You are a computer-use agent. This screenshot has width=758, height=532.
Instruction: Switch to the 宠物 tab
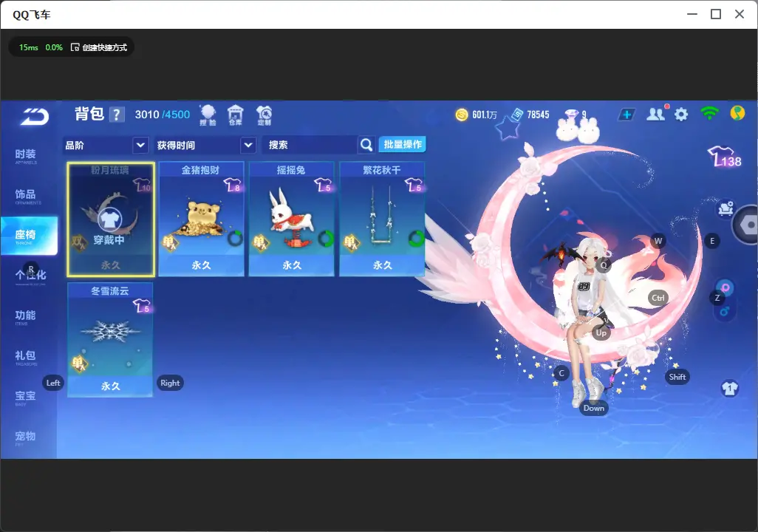tap(25, 437)
